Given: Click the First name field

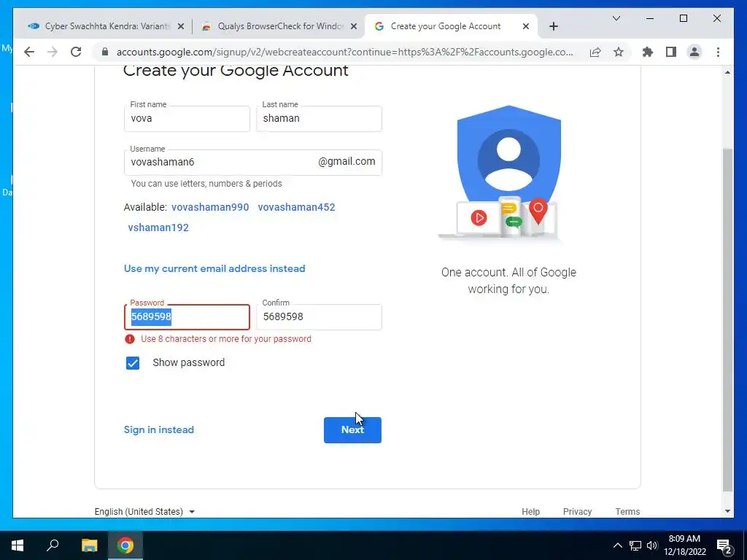Looking at the screenshot, I should [187, 119].
